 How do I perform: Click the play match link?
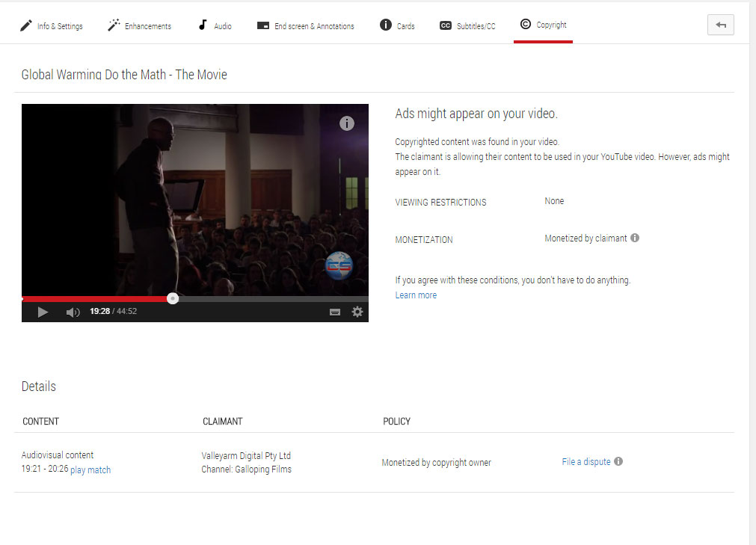tap(90, 470)
